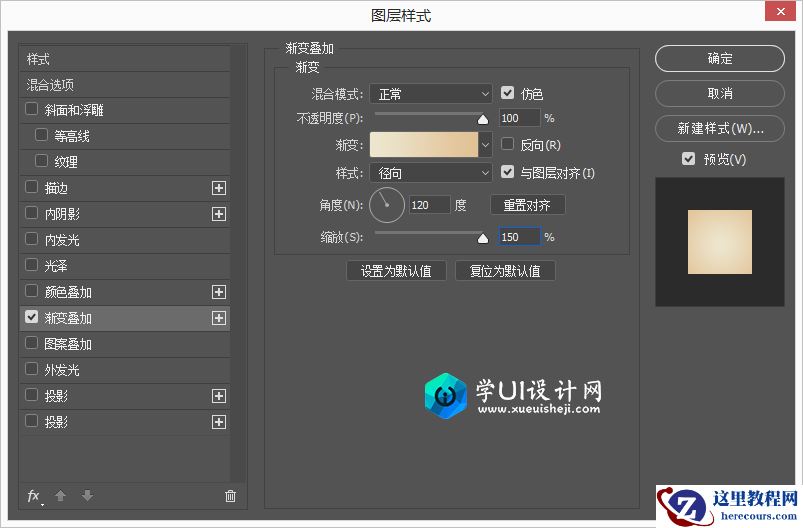Add another first 投影 effect with plus icon
The height and width of the screenshot is (528, 803).
click(219, 396)
